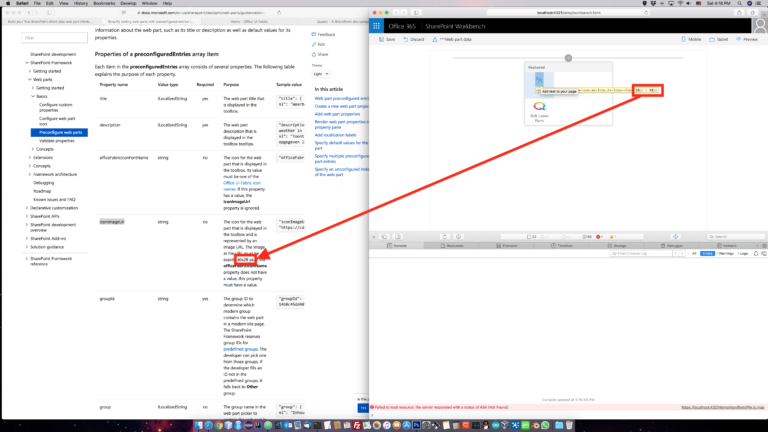Click the Spotlight search icon in menu bar
This screenshot has height=432, width=768.
[x=740, y=3]
